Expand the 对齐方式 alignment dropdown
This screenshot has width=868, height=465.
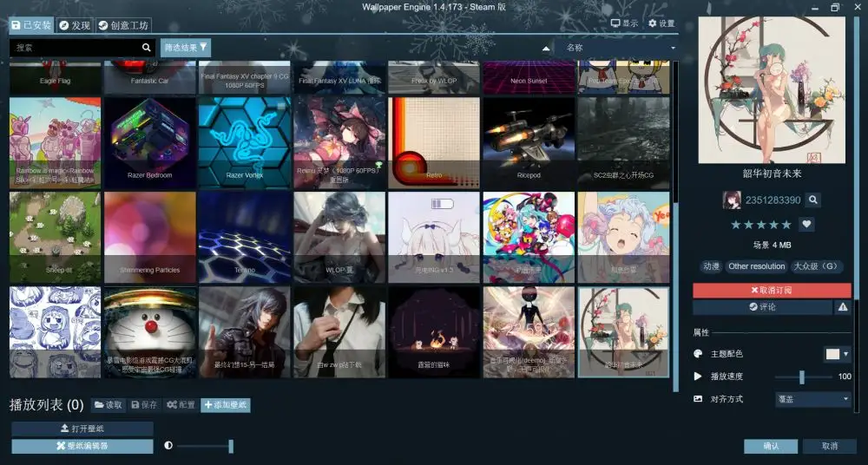click(x=812, y=398)
